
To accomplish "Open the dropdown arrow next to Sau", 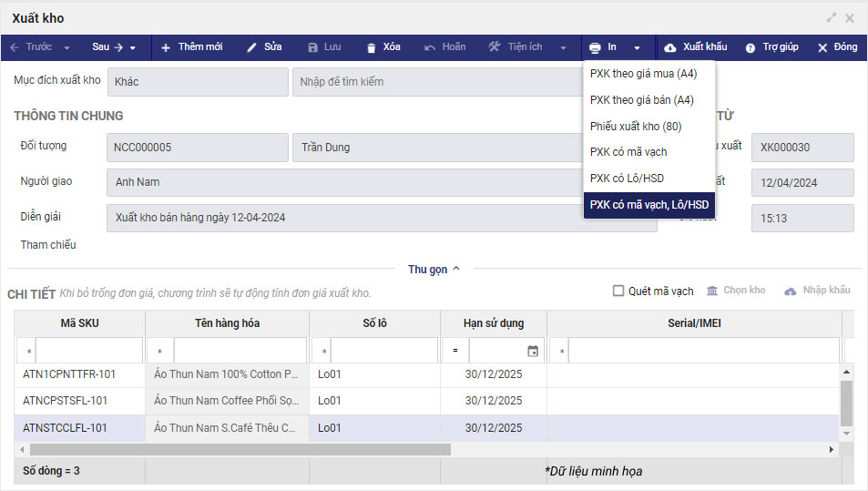I will point(133,48).
